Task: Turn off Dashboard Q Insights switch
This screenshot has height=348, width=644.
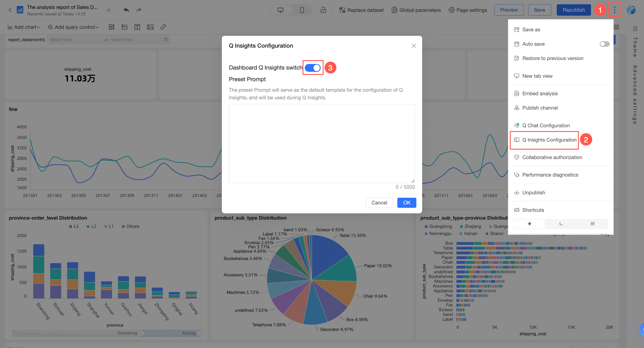Action: 313,68
